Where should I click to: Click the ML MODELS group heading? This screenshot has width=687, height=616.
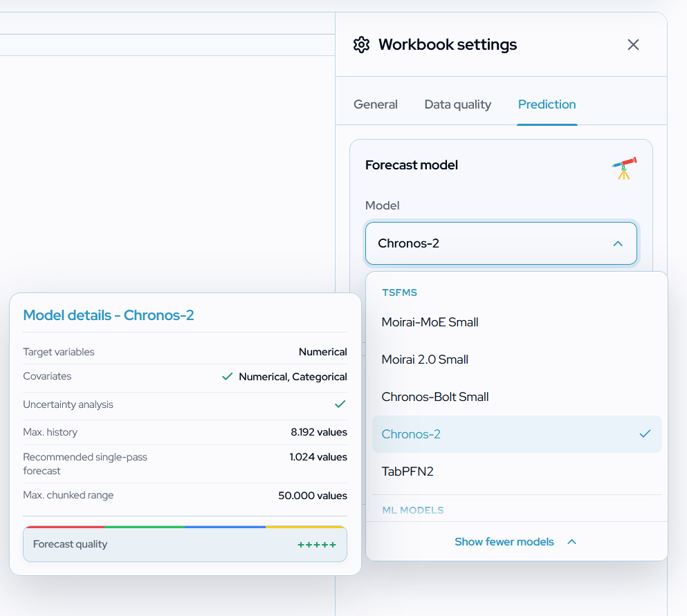(413, 510)
